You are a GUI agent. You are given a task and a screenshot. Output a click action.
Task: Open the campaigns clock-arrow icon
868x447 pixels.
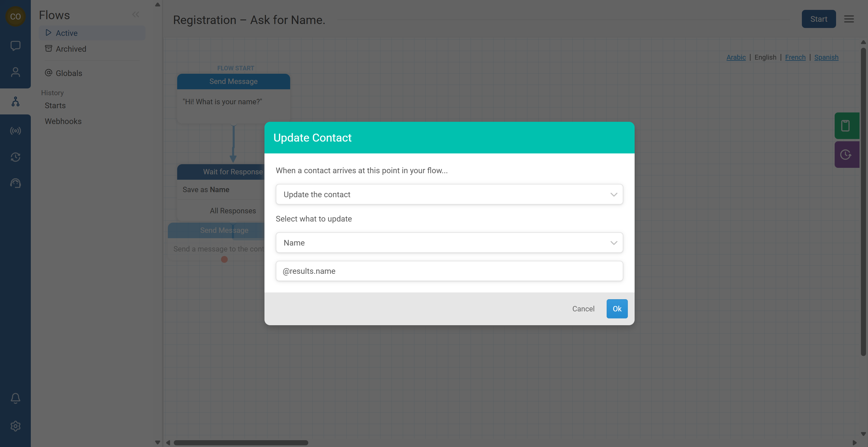click(x=15, y=157)
